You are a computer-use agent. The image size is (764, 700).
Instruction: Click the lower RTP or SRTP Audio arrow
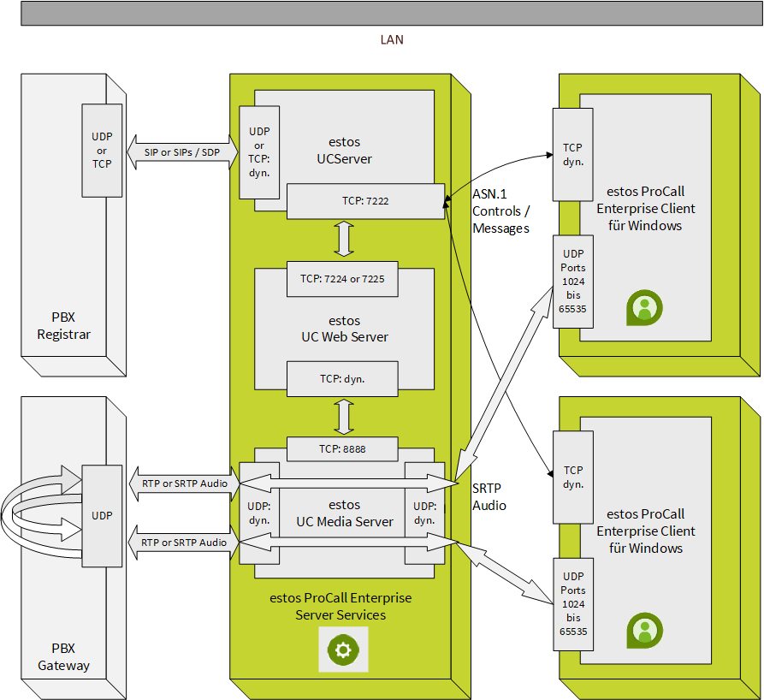pyautogui.click(x=184, y=543)
